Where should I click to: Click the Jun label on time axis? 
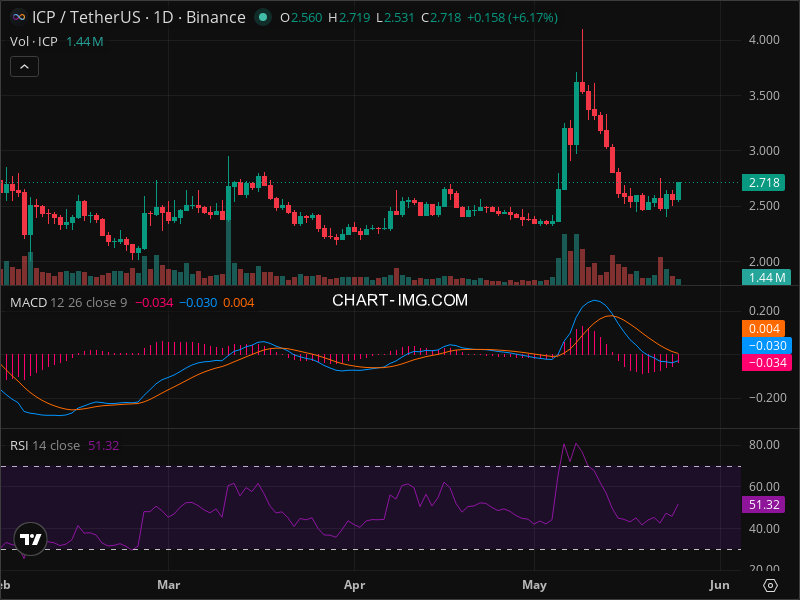point(719,585)
